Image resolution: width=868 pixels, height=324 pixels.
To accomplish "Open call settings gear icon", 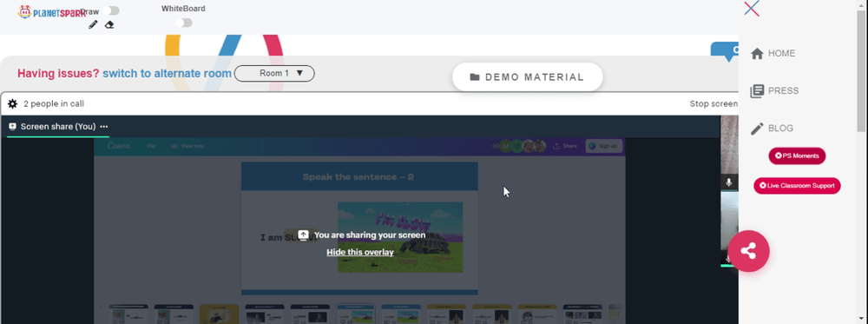I will (12, 103).
